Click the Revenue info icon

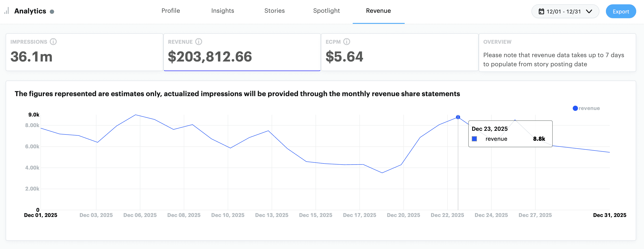click(x=198, y=42)
